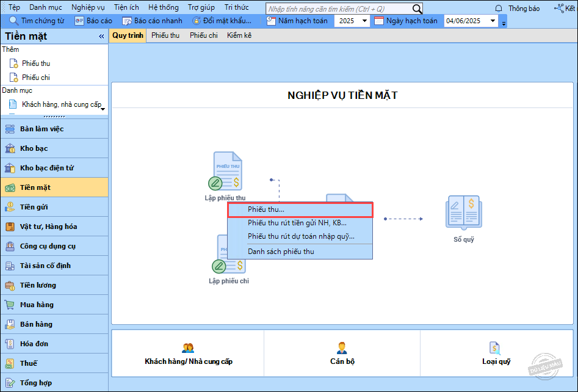Open the Trợ giúp menu
Screen dimensions: 578x392
tap(201, 7)
